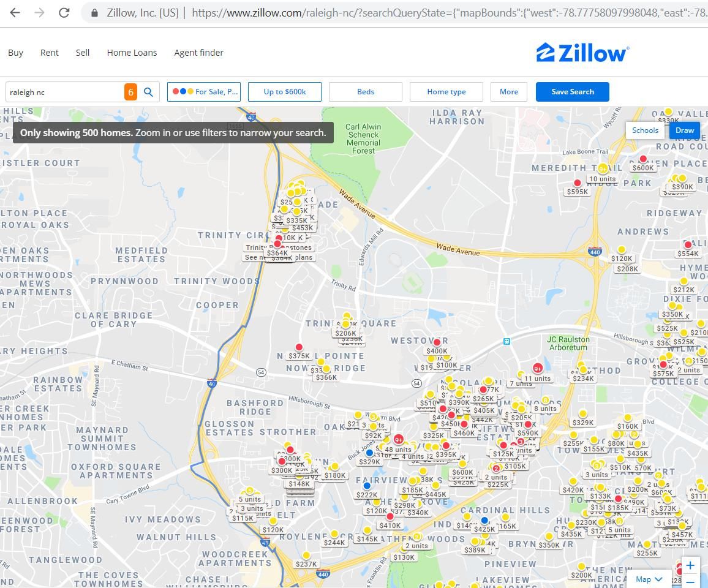Click the blue dot above $329K

click(369, 453)
